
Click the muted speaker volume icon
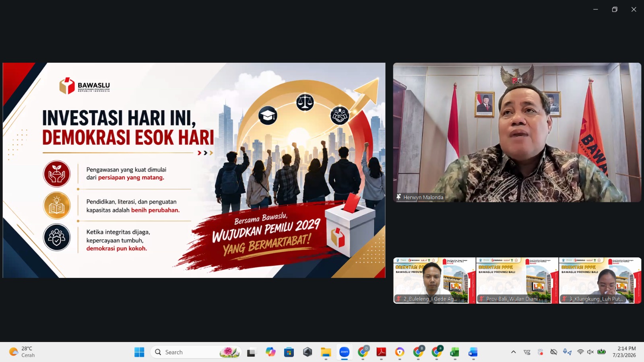(x=590, y=352)
